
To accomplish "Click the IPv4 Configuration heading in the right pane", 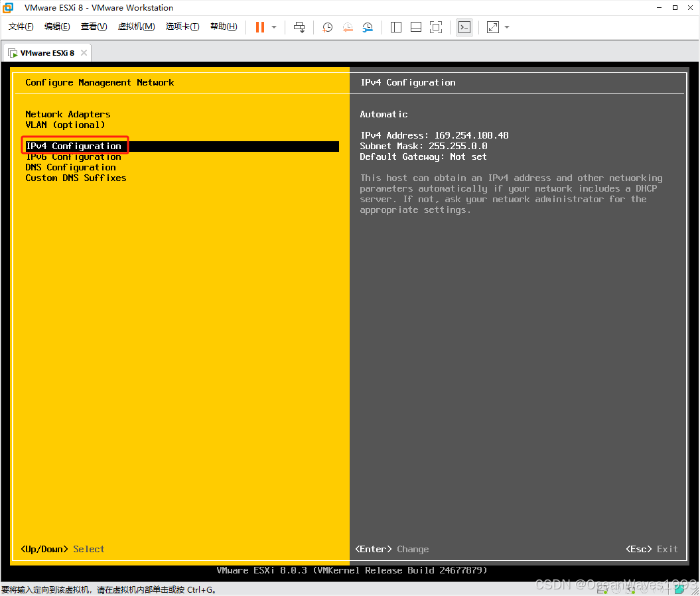I will pos(408,82).
